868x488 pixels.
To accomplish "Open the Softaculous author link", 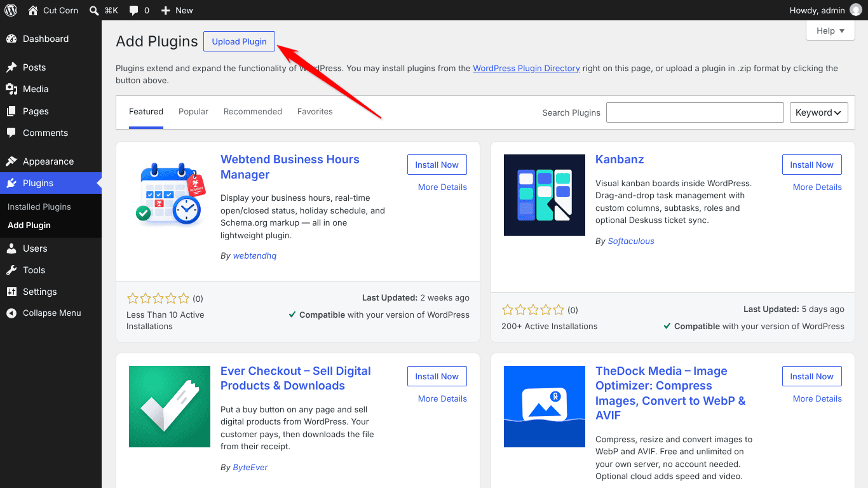I will (631, 241).
